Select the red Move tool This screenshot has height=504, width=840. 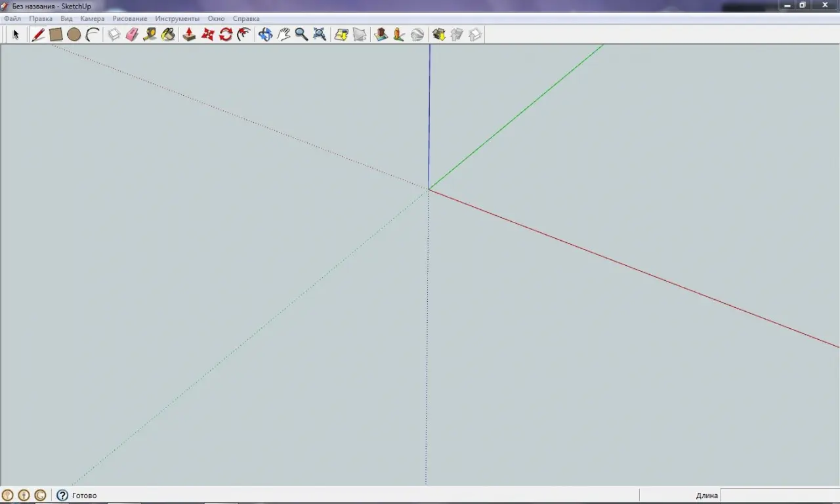click(207, 35)
